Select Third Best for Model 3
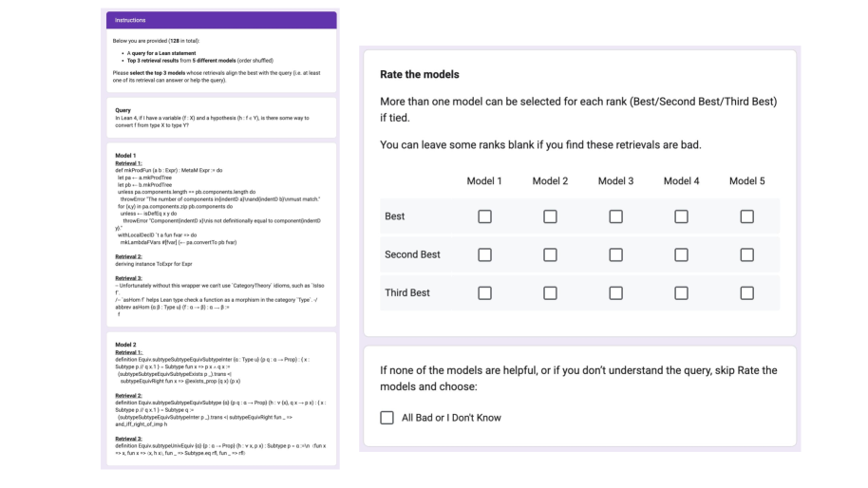868x488 pixels. tap(615, 292)
